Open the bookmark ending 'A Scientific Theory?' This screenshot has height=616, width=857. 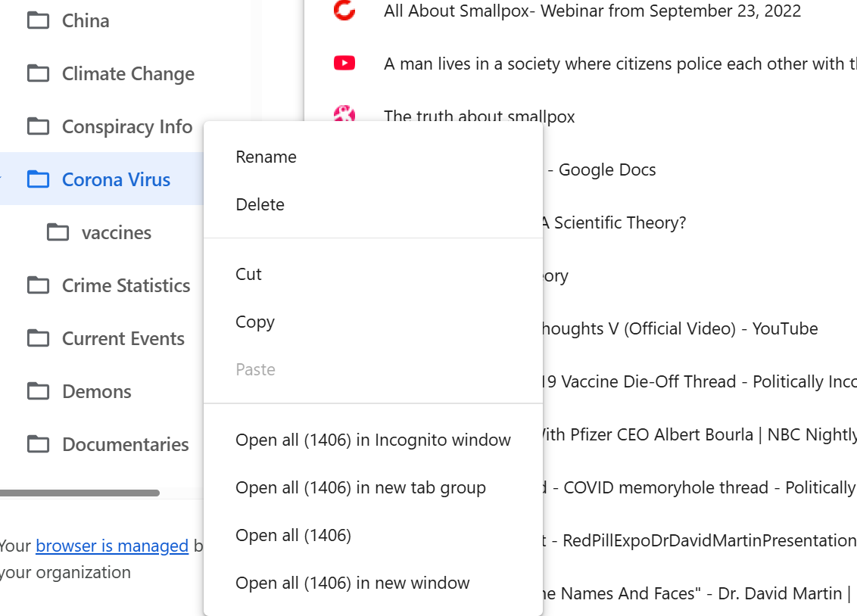pos(614,222)
